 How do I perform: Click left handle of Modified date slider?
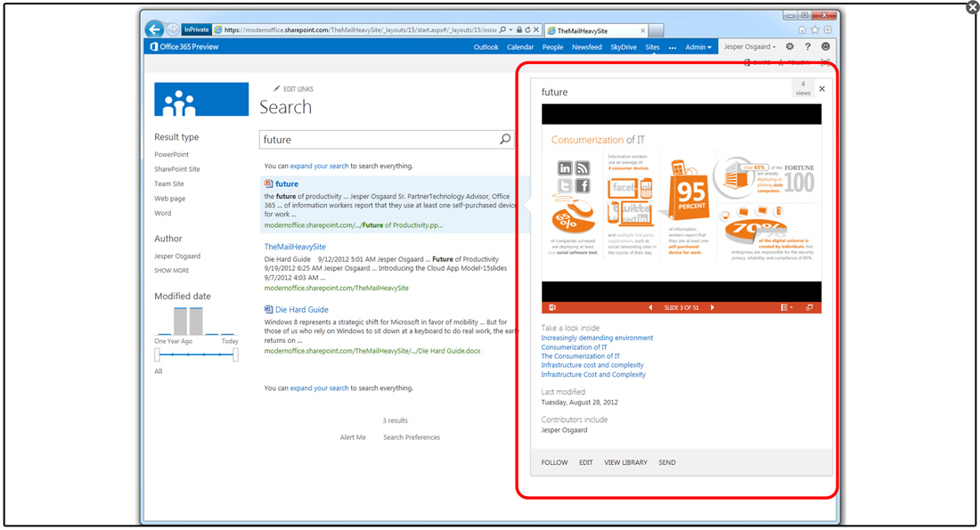[157, 355]
